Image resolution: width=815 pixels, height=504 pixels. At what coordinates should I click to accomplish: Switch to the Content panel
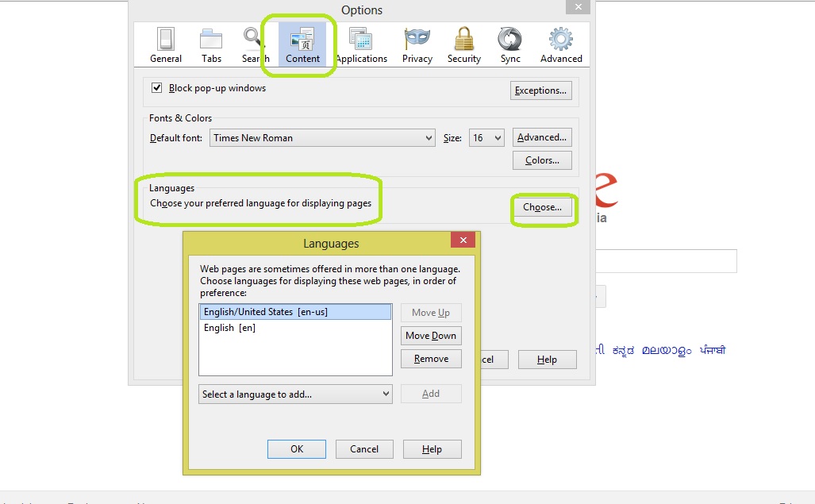click(302, 44)
